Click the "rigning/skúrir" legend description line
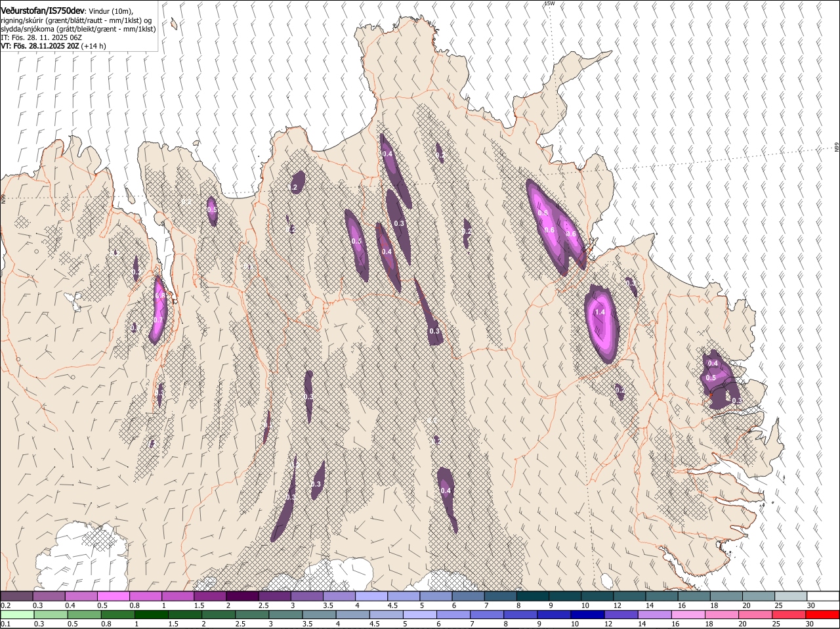840x629 pixels. tap(77, 20)
